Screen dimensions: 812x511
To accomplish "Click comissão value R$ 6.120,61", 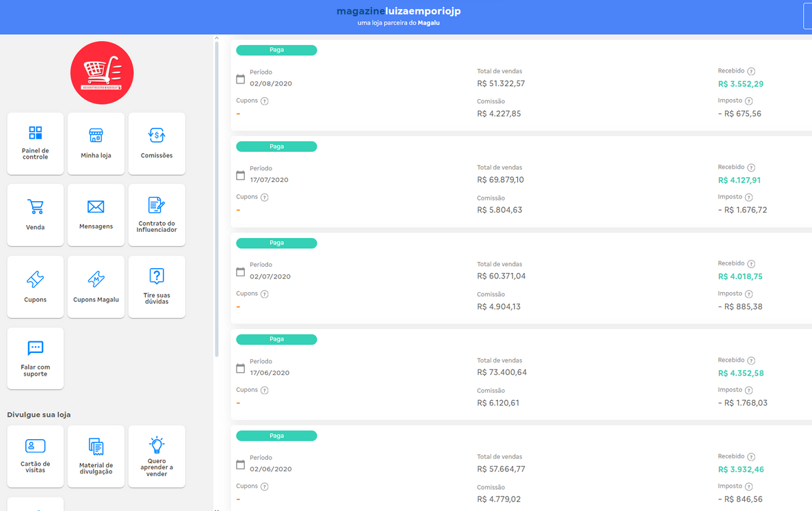I will point(498,403).
